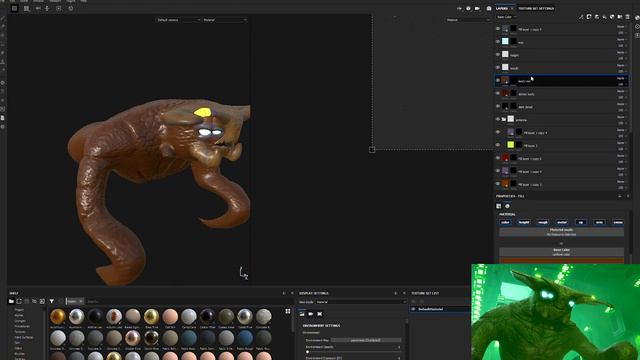Viewport: 640px width, 360px height.
Task: Open environment settings icon in Display Settings
Action: click(x=302, y=314)
